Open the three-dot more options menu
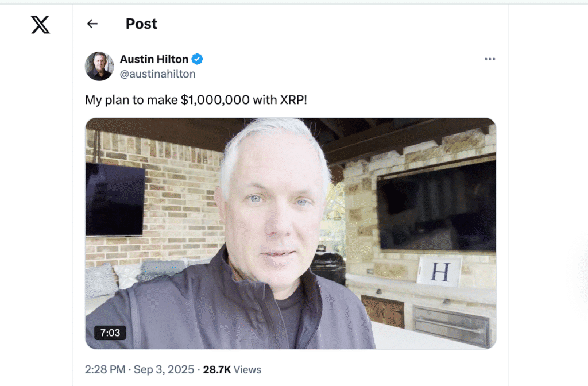This screenshot has width=588, height=386. click(490, 59)
